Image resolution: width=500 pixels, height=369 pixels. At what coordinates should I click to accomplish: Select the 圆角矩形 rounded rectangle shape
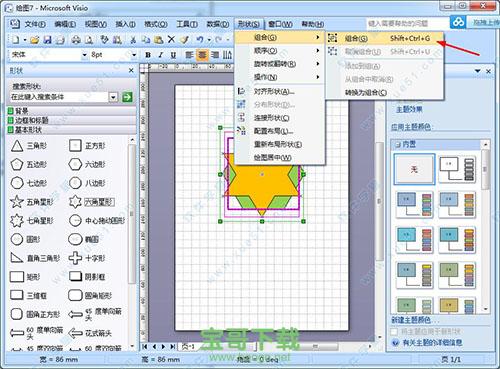click(x=90, y=295)
